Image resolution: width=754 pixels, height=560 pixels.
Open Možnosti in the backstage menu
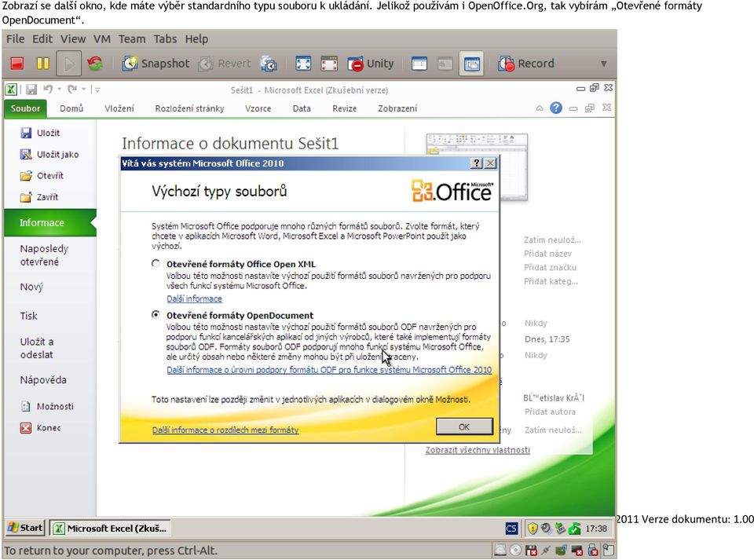[x=47, y=406]
